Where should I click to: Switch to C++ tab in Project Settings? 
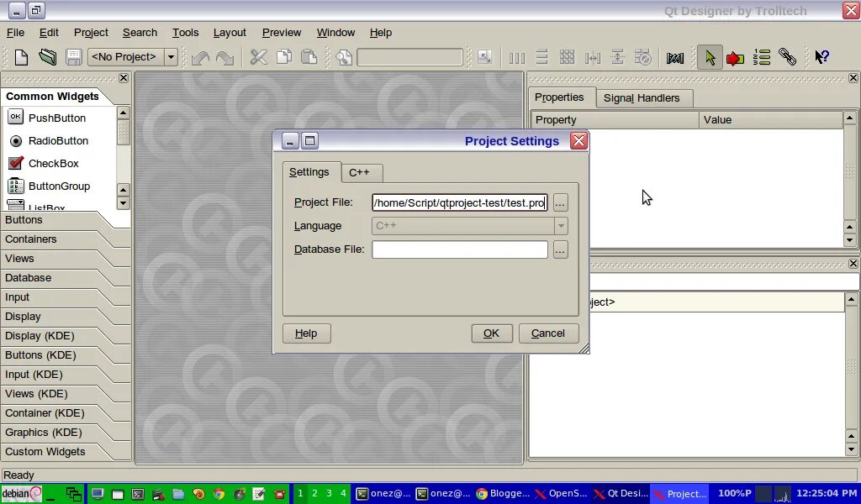click(360, 173)
